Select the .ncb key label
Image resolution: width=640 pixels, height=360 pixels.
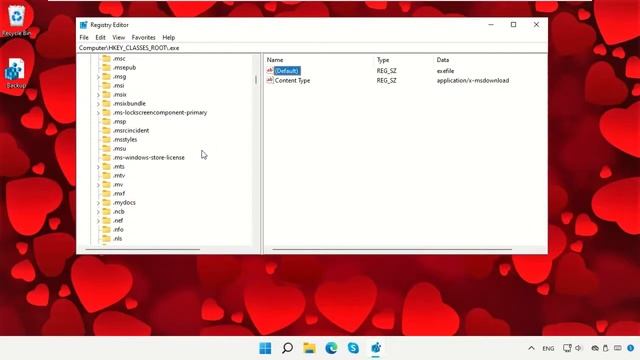(x=118, y=211)
